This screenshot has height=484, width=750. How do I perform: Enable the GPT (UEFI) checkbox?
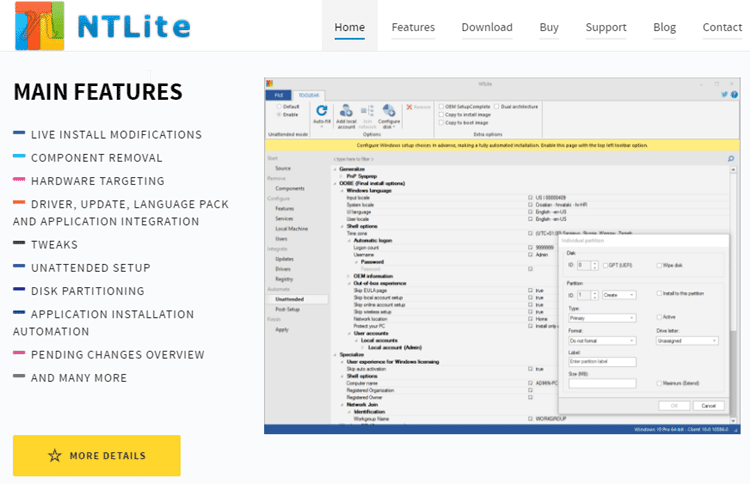coord(606,265)
